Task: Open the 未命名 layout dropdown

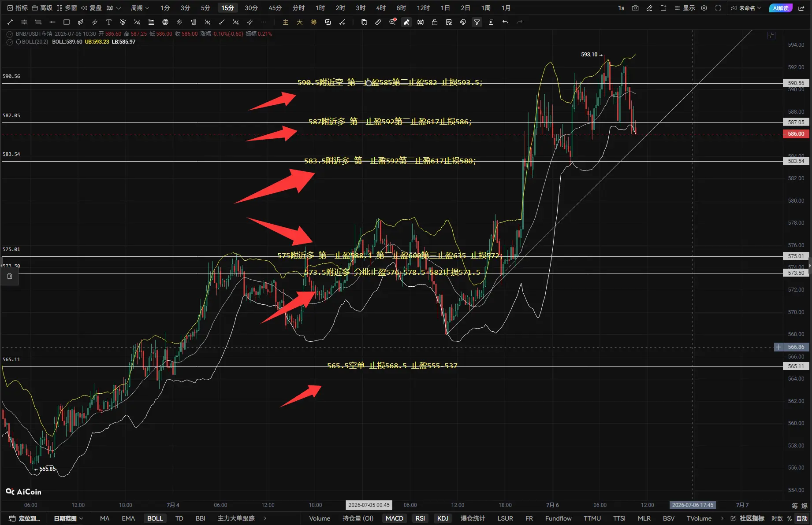Action: 746,8
